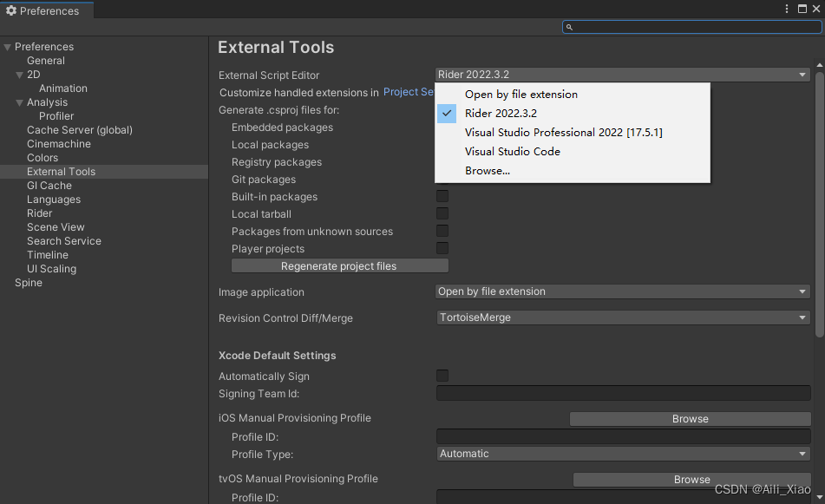
Task: Select Cinemachine preferences
Action: point(59,144)
